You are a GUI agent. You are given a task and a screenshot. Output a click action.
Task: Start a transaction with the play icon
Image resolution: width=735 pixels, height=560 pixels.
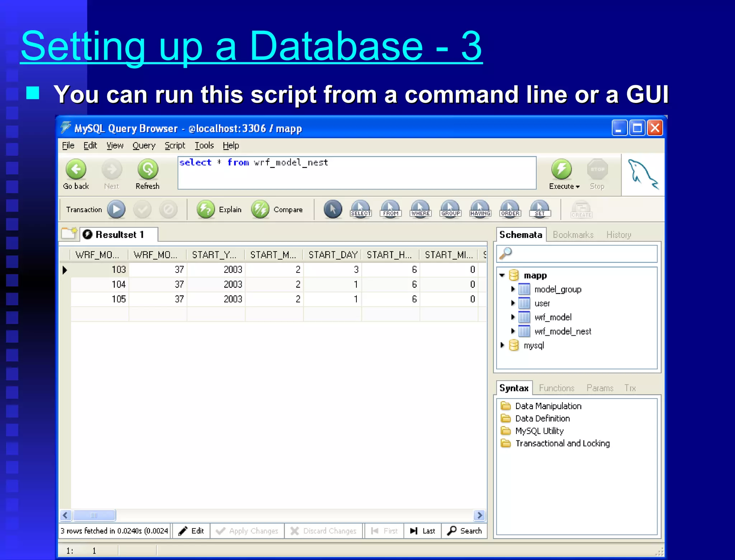pos(116,209)
